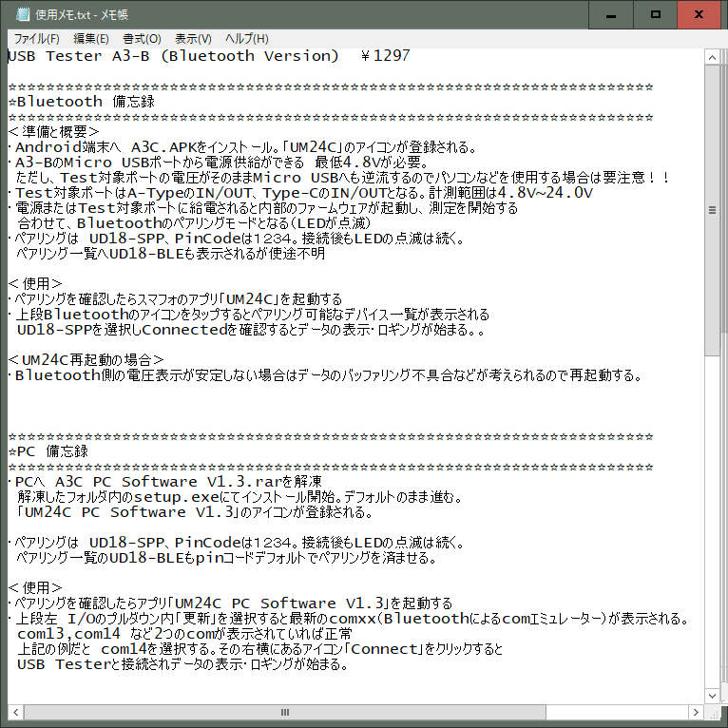Click the vertical scrollbar thumb
The width and height of the screenshot is (728, 728).
click(x=712, y=210)
